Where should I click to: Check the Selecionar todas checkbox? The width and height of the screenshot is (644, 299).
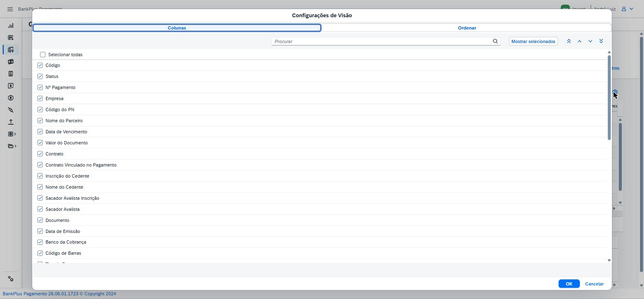point(43,55)
